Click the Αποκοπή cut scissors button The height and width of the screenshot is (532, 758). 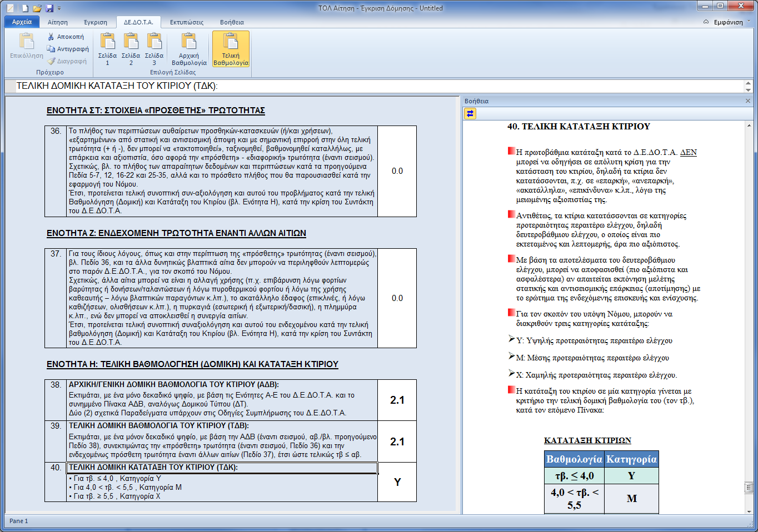point(66,37)
